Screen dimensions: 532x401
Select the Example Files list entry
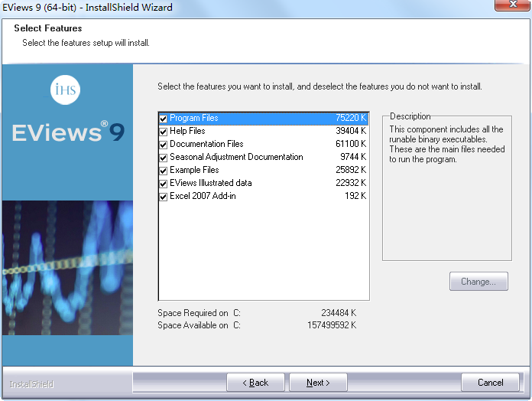[194, 171]
